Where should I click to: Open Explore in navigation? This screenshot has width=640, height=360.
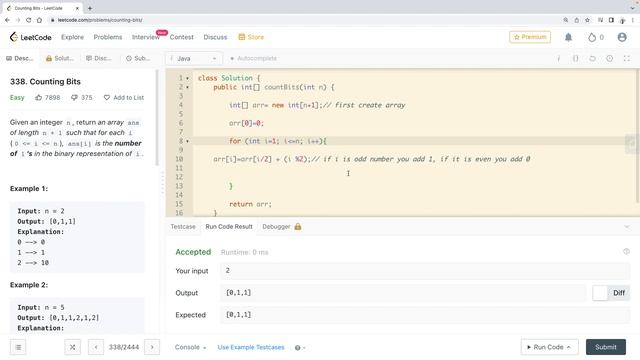(x=72, y=37)
